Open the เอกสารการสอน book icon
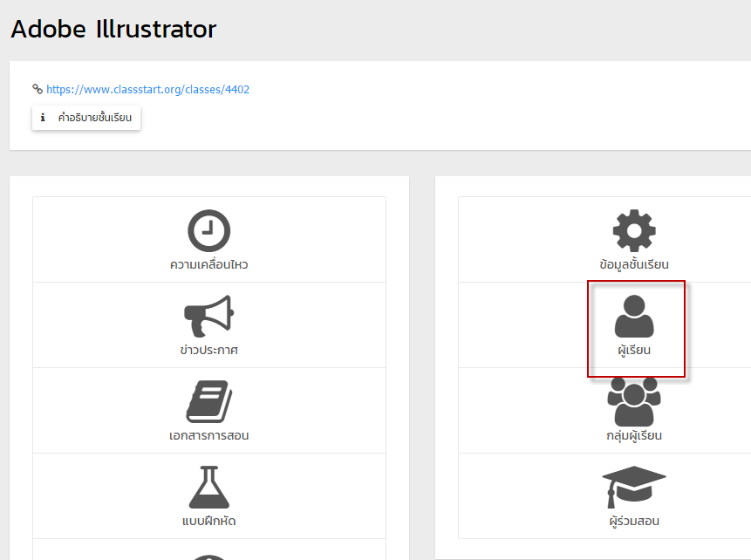The width and height of the screenshot is (751, 560). point(208,401)
